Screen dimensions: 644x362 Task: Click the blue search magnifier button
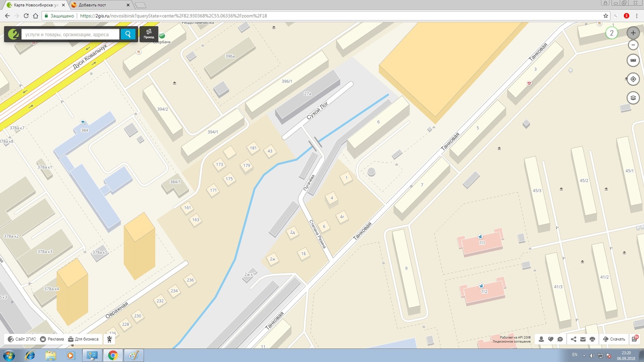pos(128,34)
